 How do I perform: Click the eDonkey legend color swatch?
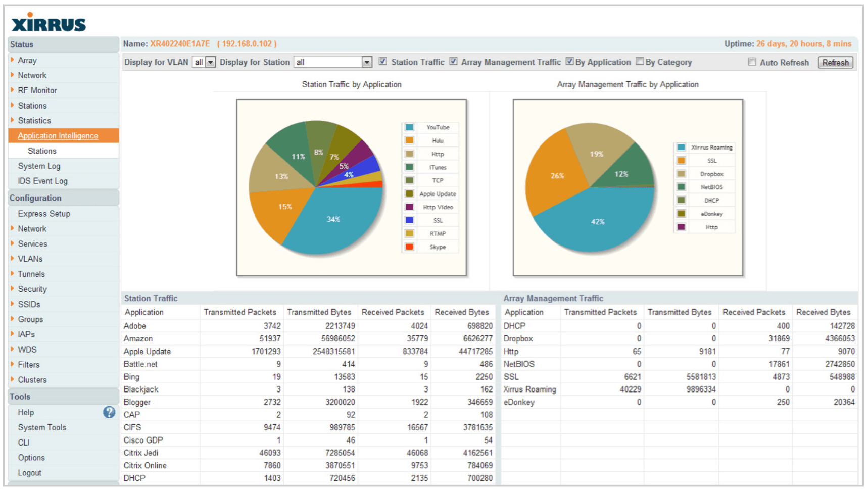point(681,214)
